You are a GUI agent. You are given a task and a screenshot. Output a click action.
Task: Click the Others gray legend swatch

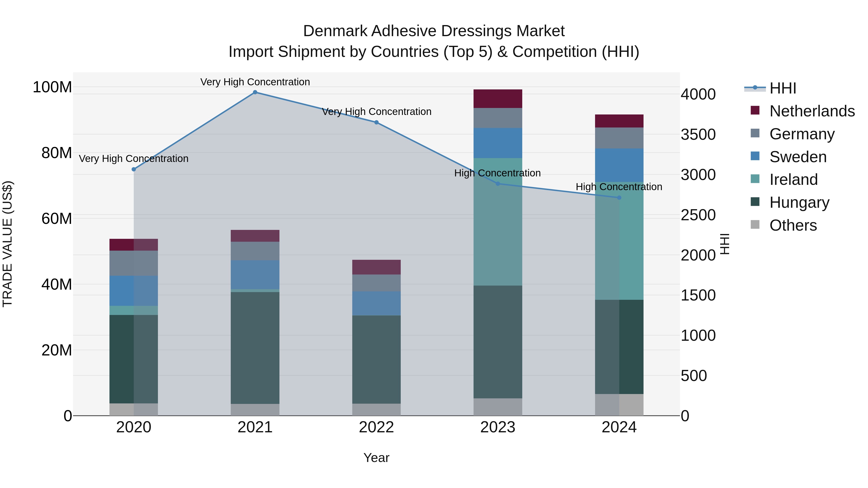755,224
